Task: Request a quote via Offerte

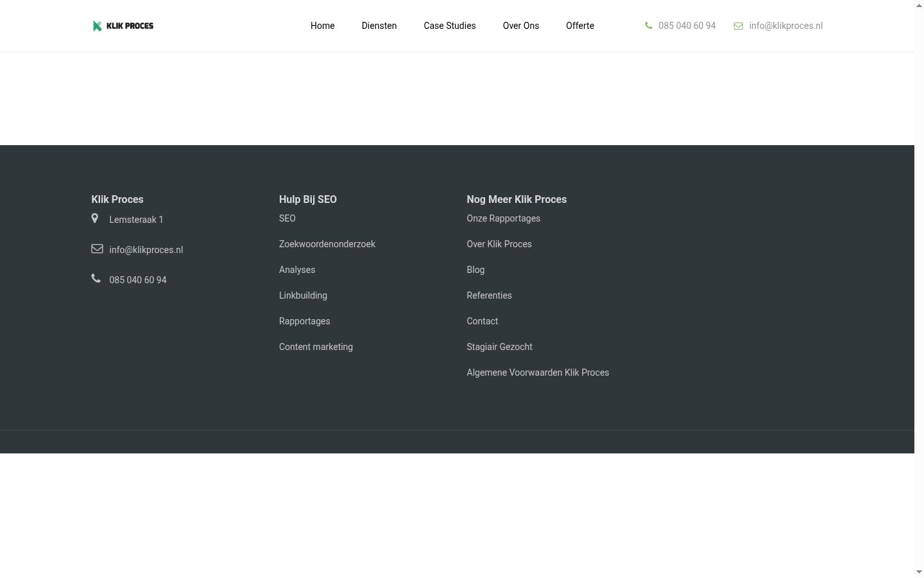Action: click(580, 26)
